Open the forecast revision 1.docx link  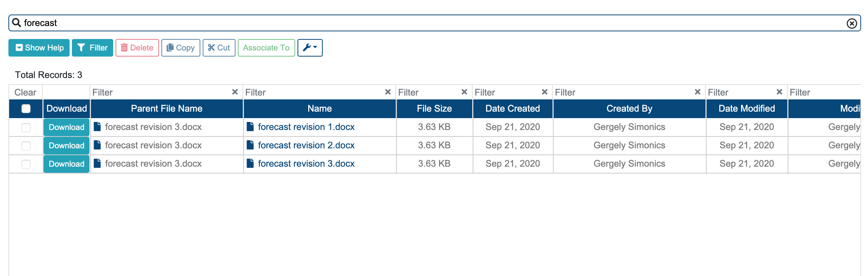306,127
